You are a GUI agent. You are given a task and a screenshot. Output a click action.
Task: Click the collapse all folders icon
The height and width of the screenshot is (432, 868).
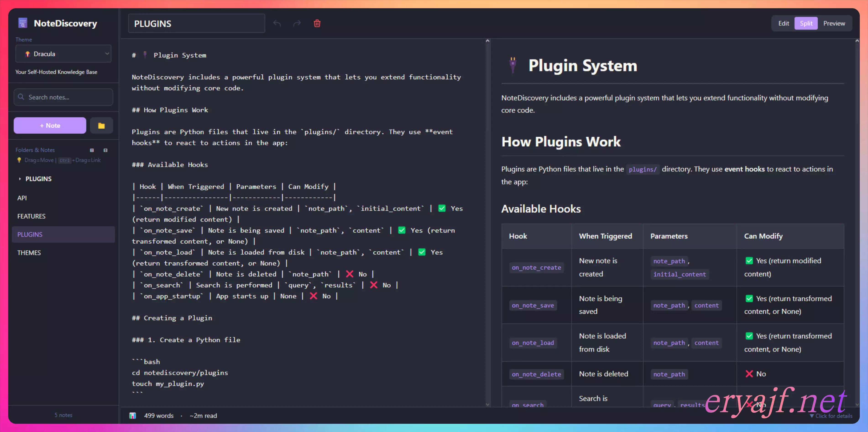click(105, 150)
